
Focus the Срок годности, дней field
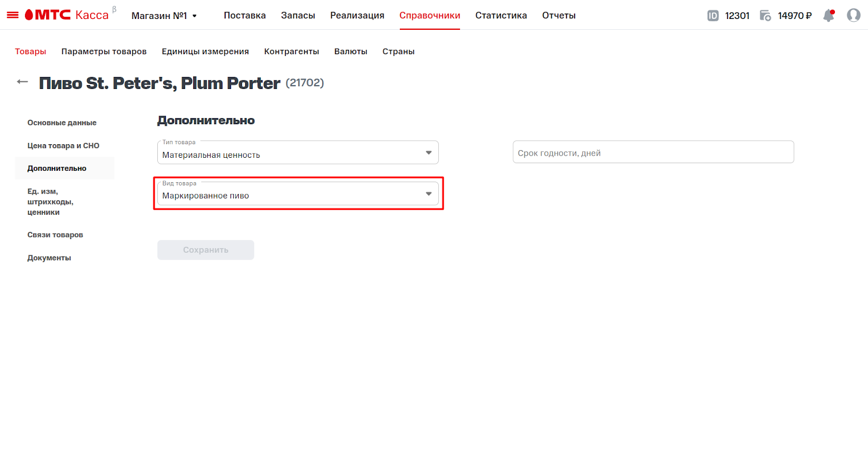(653, 152)
